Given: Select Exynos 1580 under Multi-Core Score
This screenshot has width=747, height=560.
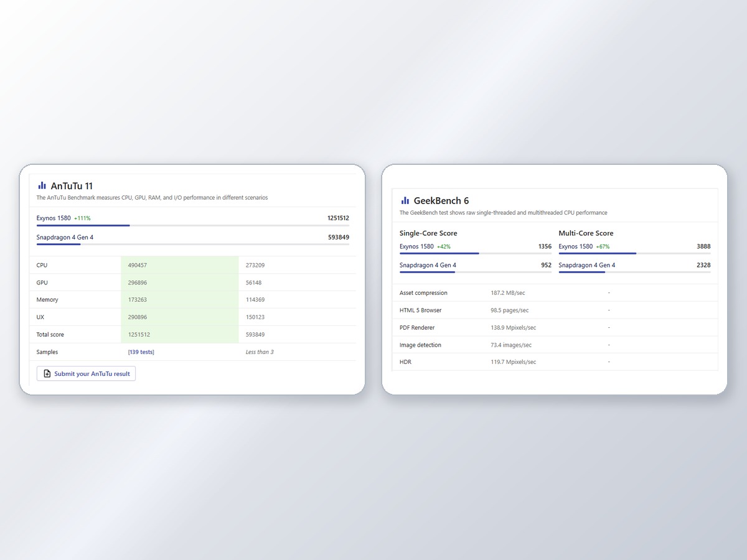Looking at the screenshot, I should tap(576, 246).
